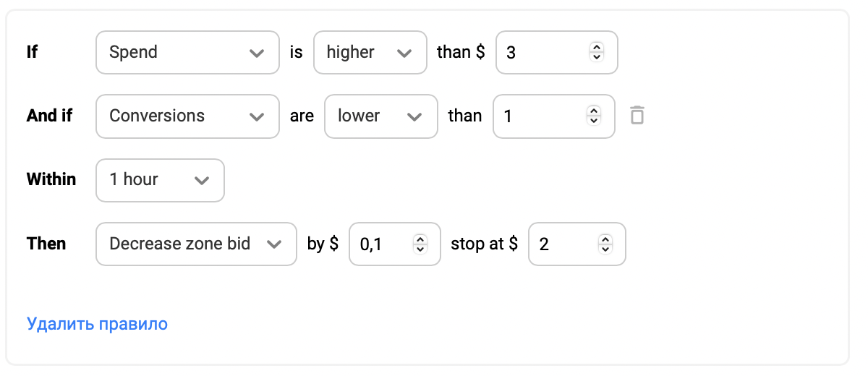
Task: Increment the Conversions value stepper up
Action: [x=593, y=111]
